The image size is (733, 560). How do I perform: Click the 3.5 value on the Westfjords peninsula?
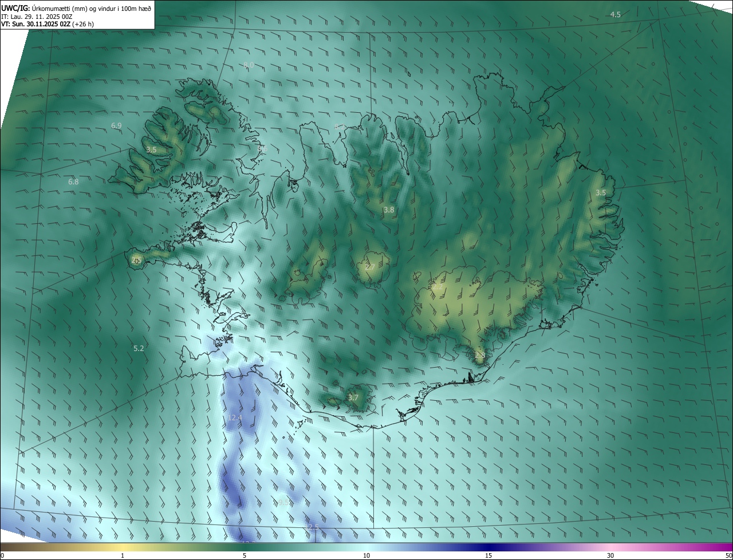tap(151, 149)
